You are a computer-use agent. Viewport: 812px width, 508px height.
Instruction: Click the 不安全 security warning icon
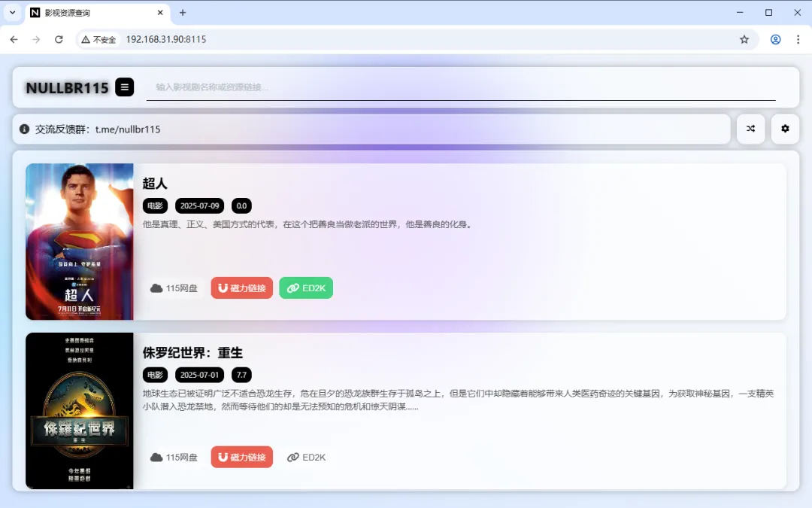point(85,38)
